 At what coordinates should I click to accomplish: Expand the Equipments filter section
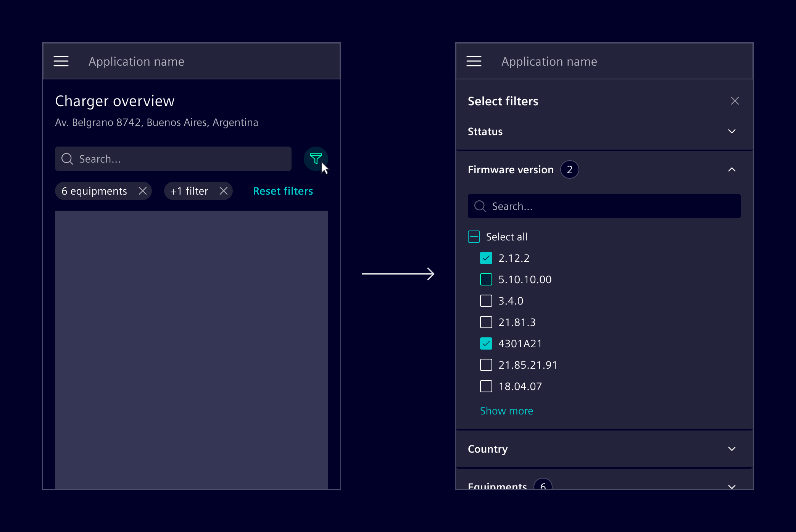(732, 486)
